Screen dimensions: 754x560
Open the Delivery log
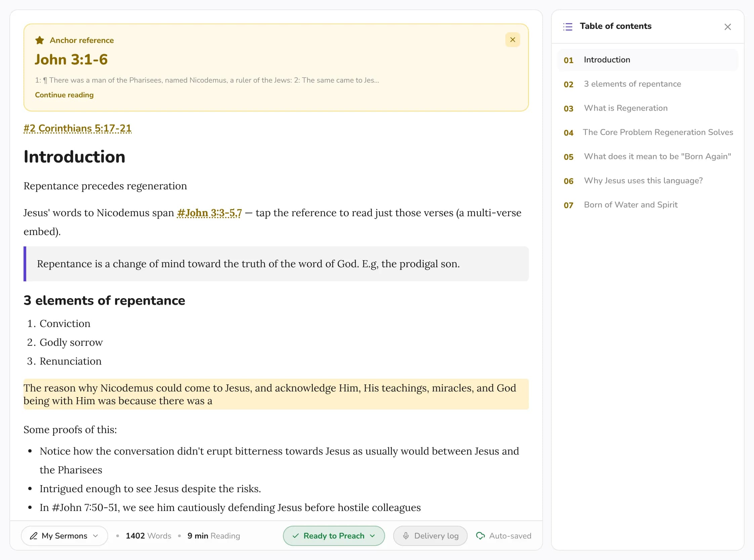[430, 535]
